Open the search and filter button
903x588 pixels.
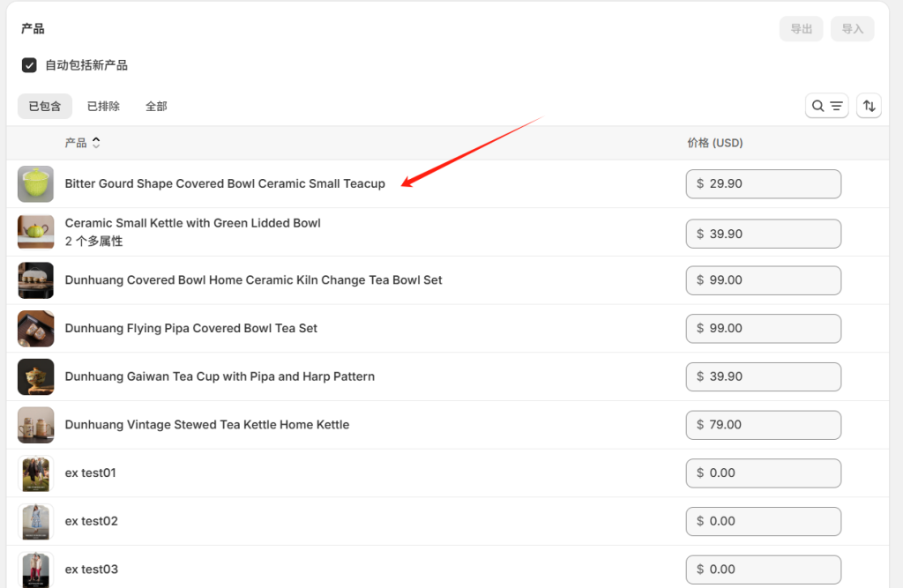coord(826,106)
